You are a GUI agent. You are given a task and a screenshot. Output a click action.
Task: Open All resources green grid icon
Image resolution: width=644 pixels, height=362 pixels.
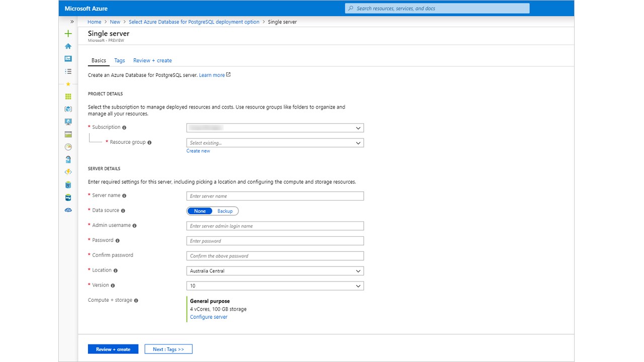(x=68, y=97)
